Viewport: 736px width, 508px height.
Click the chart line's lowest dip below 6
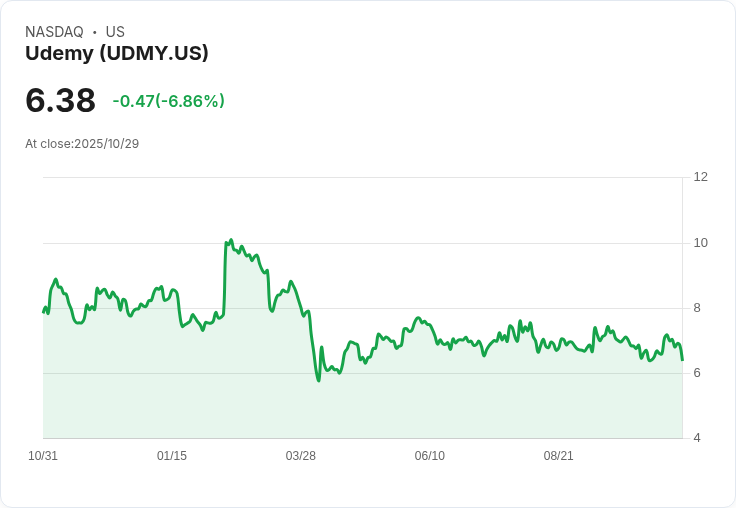pyautogui.click(x=318, y=380)
